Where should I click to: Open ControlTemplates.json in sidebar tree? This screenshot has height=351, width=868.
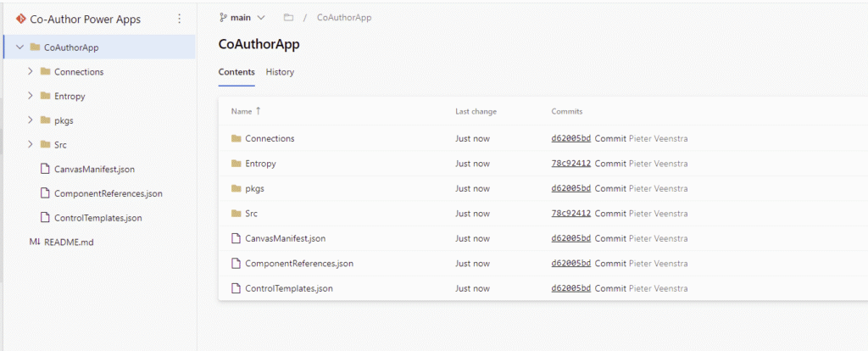[x=98, y=218]
